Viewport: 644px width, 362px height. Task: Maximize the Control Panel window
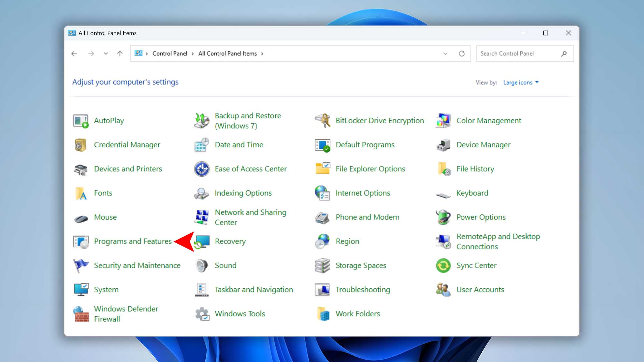[545, 33]
